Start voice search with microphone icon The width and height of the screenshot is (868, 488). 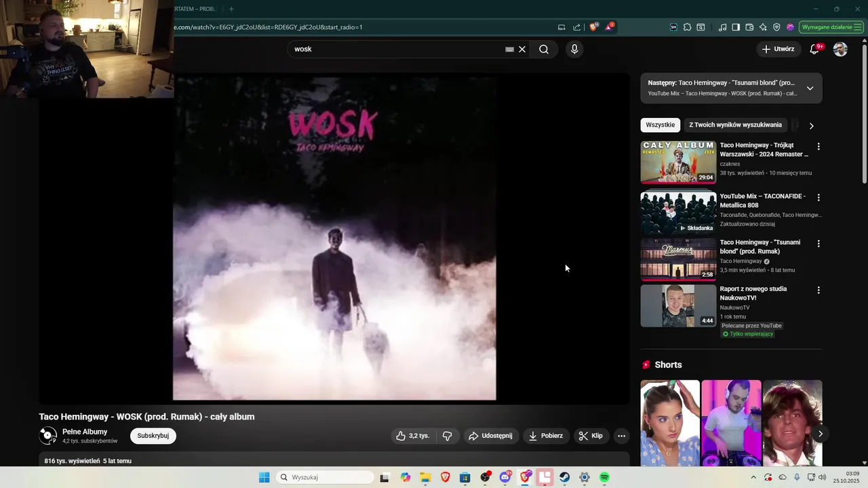click(x=574, y=49)
